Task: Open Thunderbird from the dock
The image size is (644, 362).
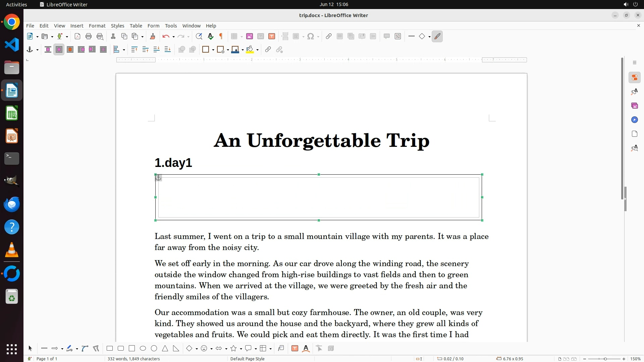Action: [x=12, y=204]
